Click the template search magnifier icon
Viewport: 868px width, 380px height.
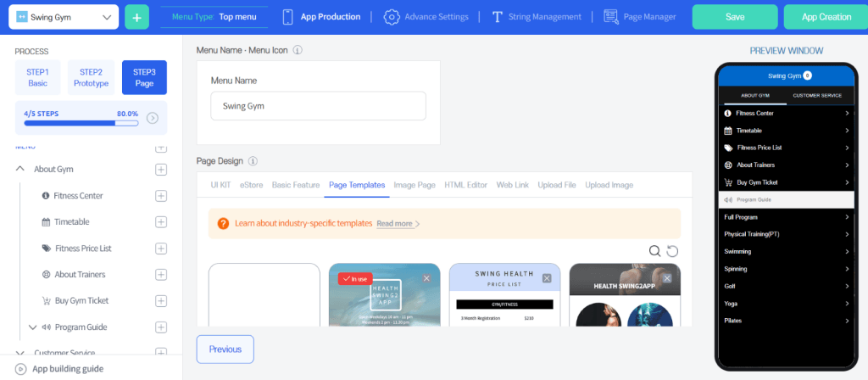click(654, 251)
